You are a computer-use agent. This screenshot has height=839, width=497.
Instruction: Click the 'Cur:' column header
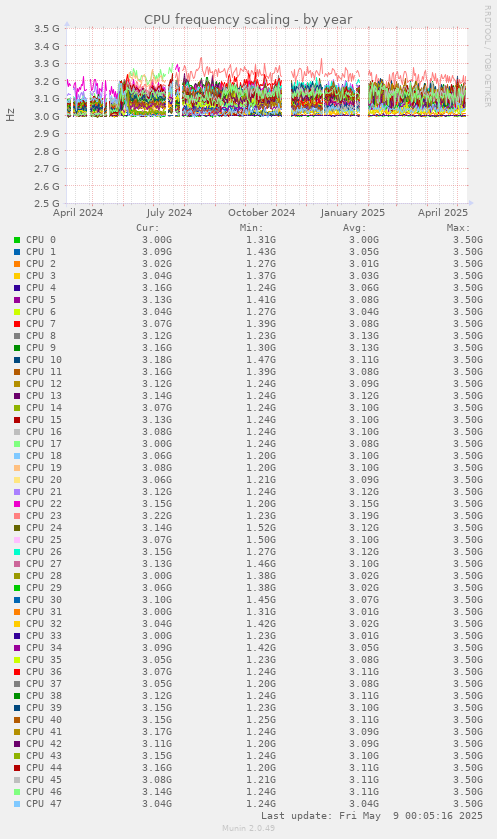click(x=148, y=228)
